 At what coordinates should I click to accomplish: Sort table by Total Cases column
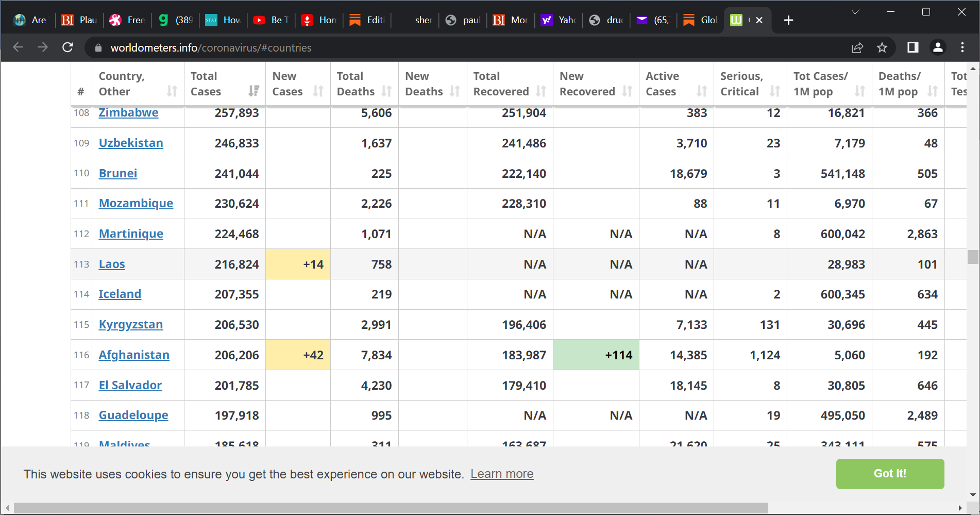point(254,91)
